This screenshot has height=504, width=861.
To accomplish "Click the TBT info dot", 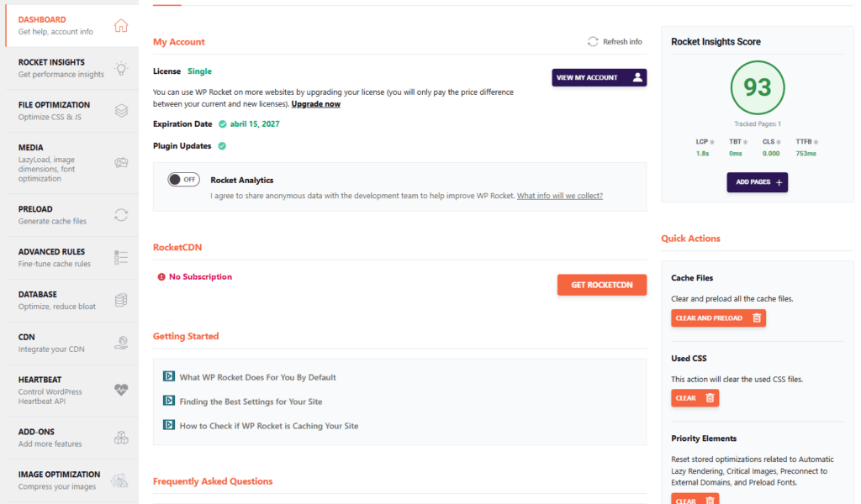I will [745, 142].
